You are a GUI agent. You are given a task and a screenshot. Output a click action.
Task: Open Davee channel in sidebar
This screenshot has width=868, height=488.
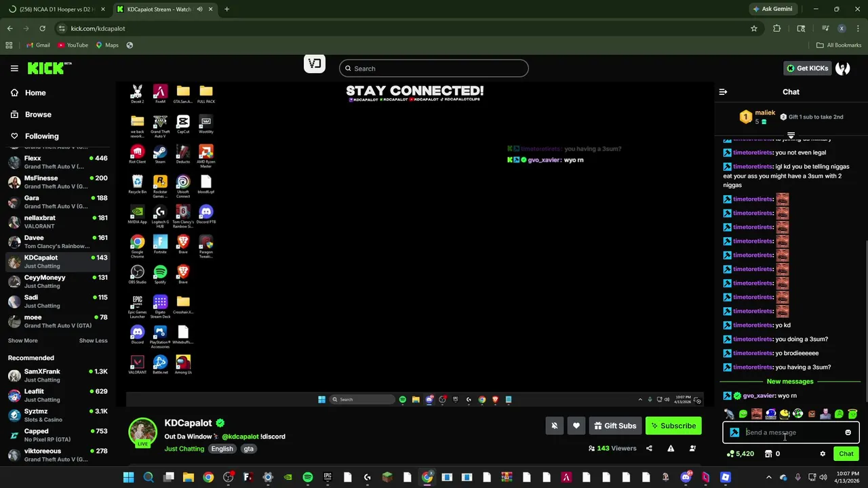click(58, 241)
